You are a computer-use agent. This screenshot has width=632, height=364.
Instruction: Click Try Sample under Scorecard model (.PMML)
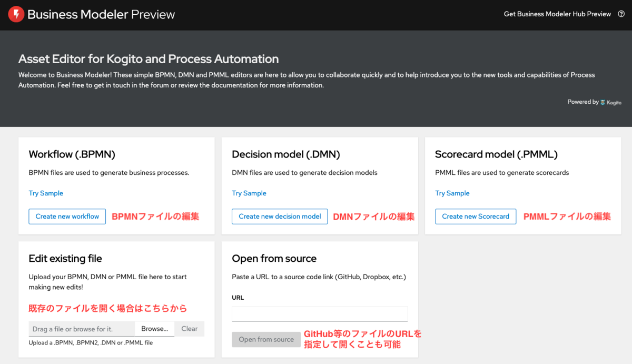coord(452,193)
